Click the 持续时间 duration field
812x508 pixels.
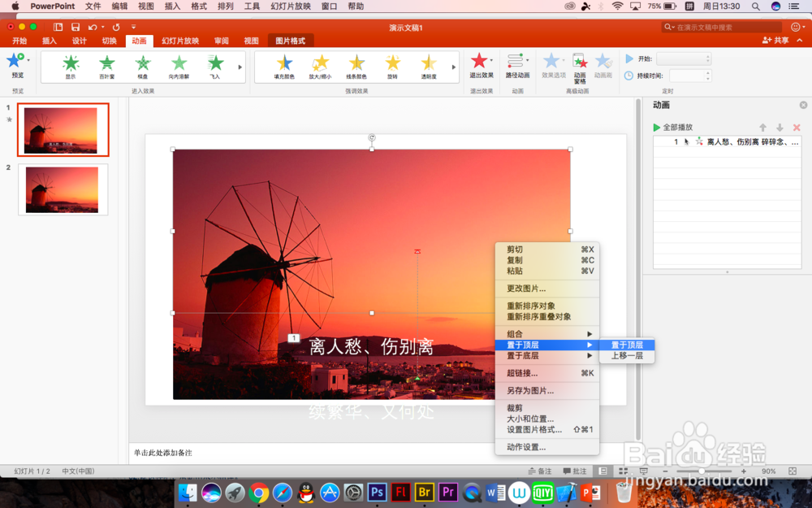(689, 76)
